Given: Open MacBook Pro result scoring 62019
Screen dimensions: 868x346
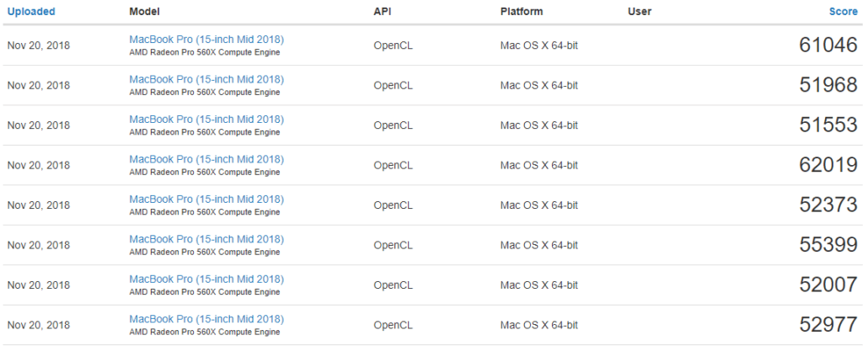Looking at the screenshot, I should (x=206, y=159).
